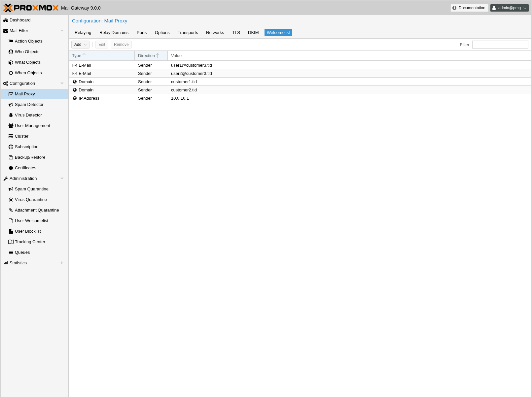Click the Tracking Center map icon
Screen dimensions: 532x398
coord(11,242)
